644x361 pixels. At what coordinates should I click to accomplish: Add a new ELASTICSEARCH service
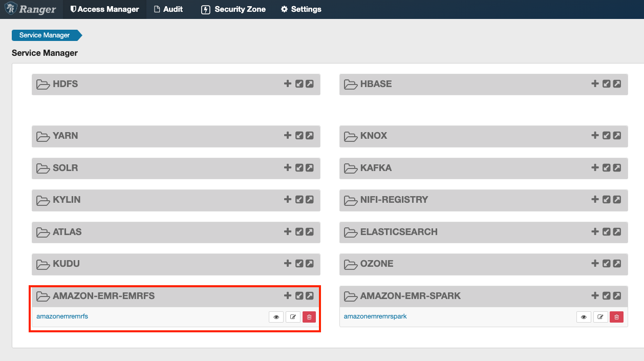click(595, 231)
